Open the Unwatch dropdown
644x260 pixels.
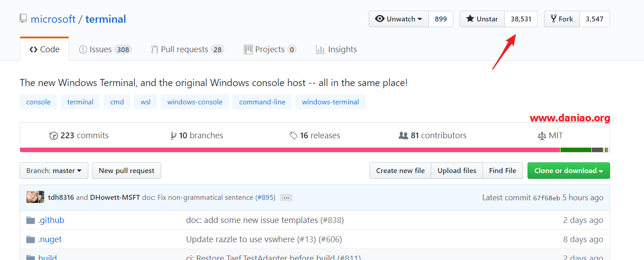pyautogui.click(x=399, y=19)
